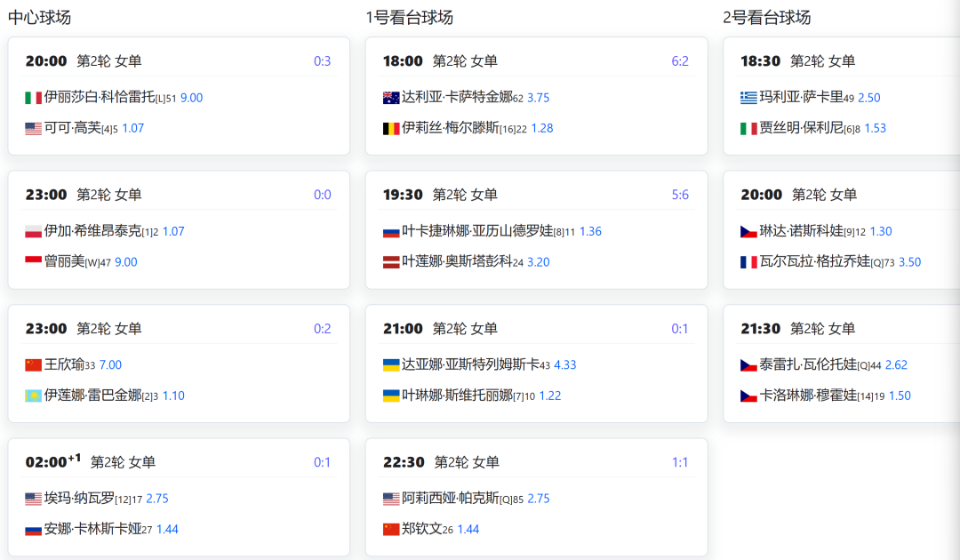Click the 4.33 odds for 达亚娜·亚斯特列姆斯卡
Screen dimensions: 960x560
565,364
